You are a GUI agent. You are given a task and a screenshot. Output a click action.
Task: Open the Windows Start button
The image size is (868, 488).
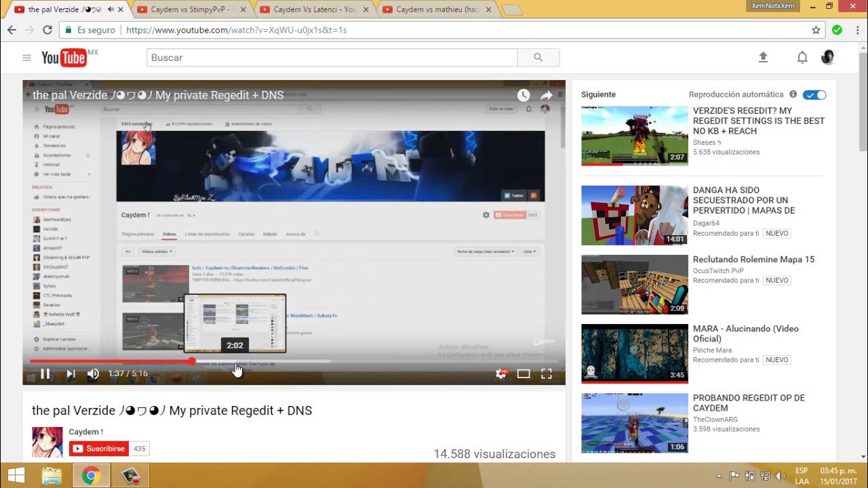click(x=16, y=476)
